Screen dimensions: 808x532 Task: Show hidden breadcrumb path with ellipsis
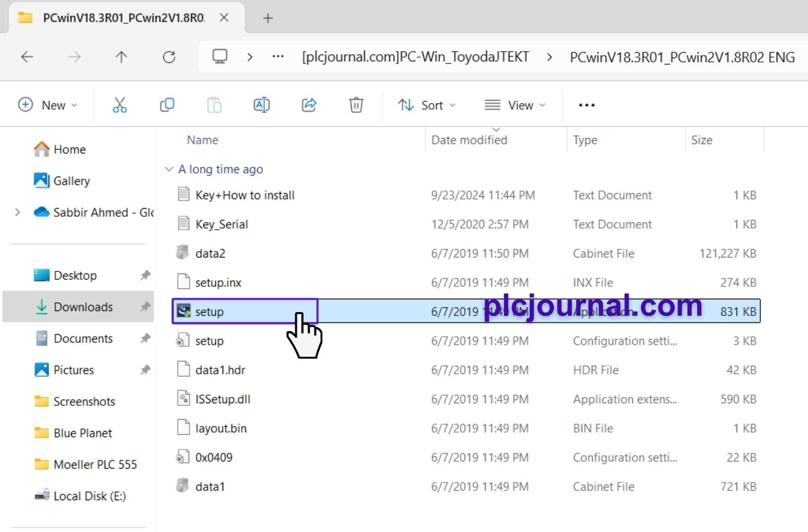(278, 57)
